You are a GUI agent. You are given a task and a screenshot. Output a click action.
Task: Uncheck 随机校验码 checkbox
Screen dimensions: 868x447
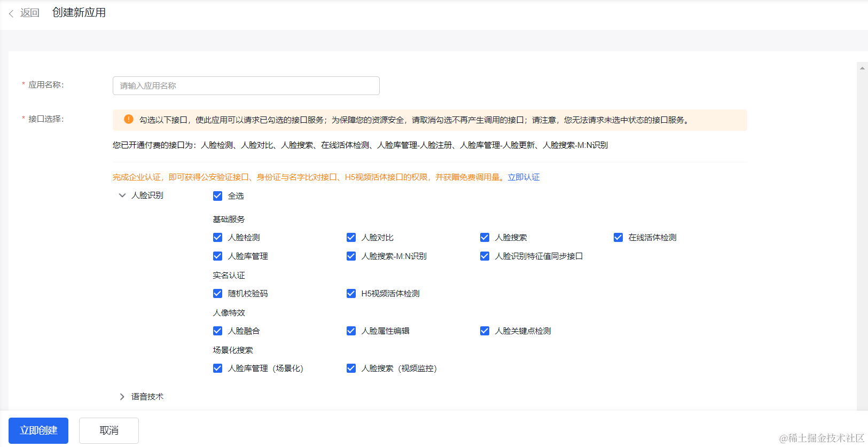coord(217,293)
